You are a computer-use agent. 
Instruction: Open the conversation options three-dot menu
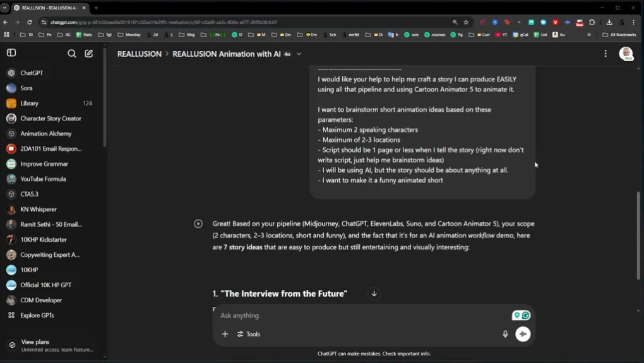tap(605, 54)
